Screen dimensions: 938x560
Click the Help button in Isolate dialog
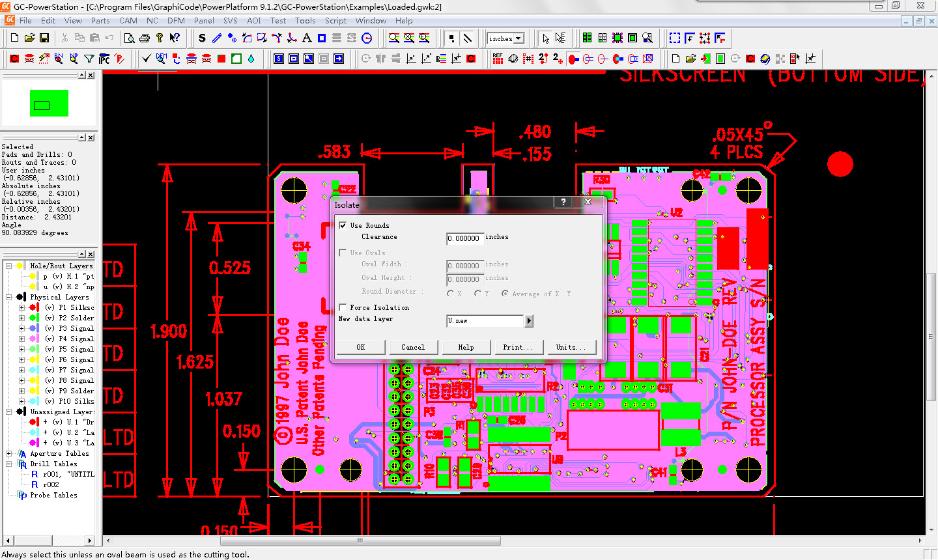466,347
